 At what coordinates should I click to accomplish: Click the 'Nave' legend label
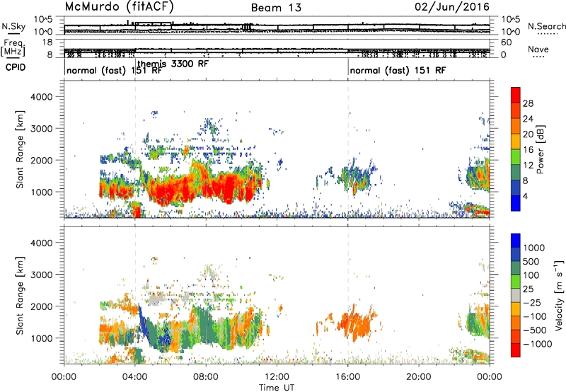click(x=538, y=49)
